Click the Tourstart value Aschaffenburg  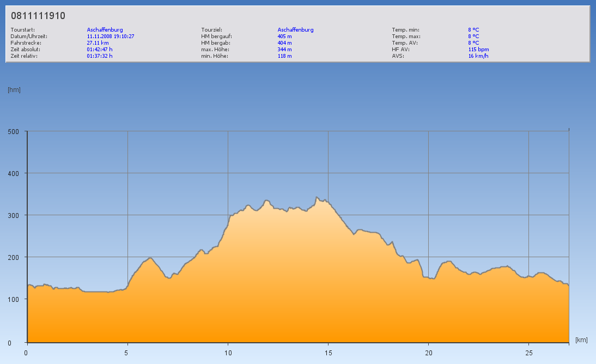[105, 30]
